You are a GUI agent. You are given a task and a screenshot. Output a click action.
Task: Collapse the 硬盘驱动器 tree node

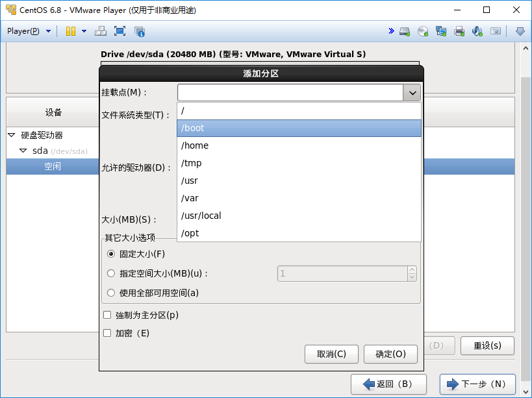(x=12, y=135)
